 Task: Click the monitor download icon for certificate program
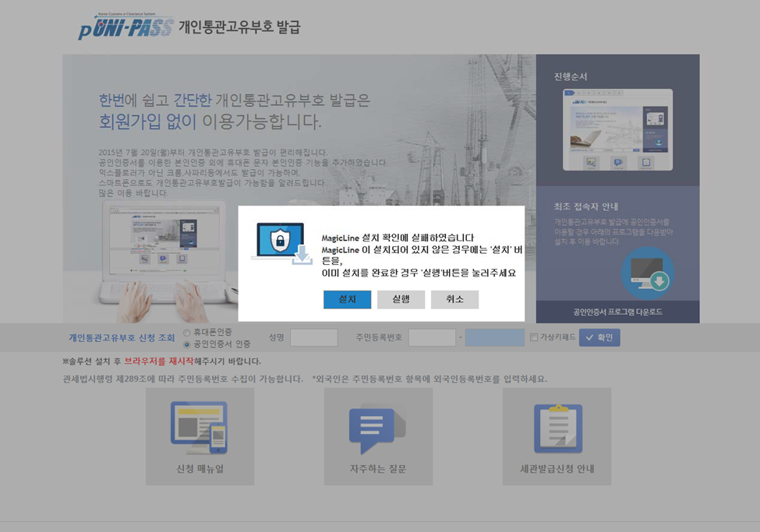click(x=647, y=274)
